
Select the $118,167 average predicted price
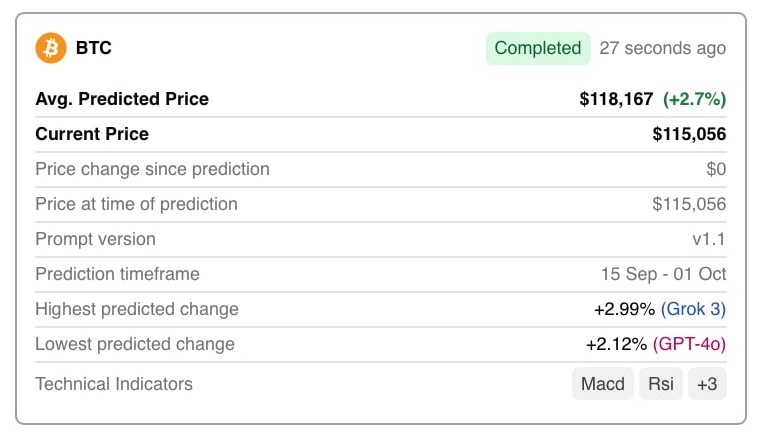[x=616, y=99]
